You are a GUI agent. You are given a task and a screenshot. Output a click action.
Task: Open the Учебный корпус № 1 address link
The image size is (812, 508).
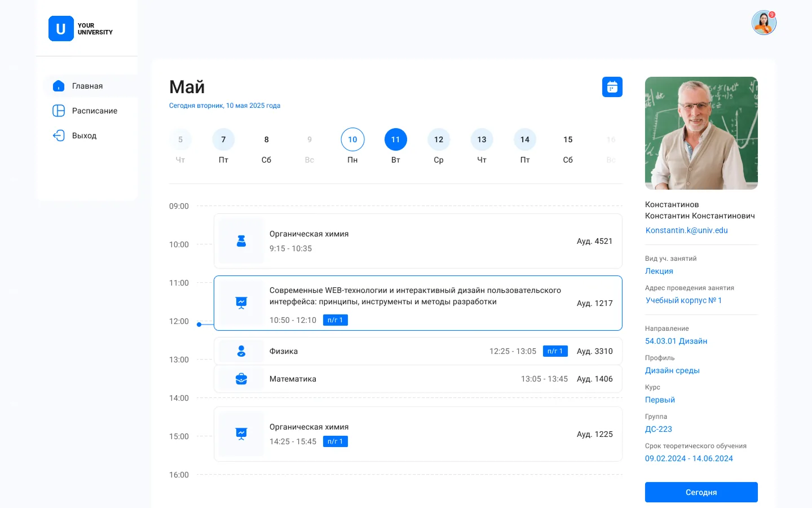[x=683, y=300]
